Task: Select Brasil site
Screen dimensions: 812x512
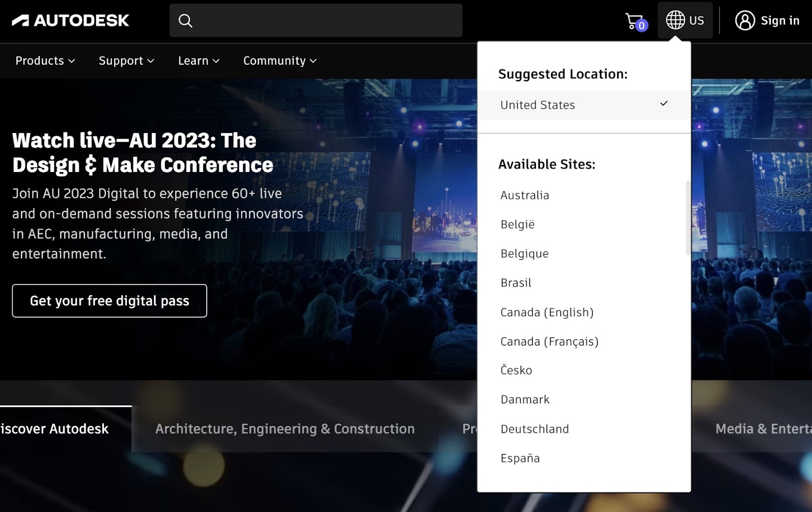Action: [x=516, y=283]
